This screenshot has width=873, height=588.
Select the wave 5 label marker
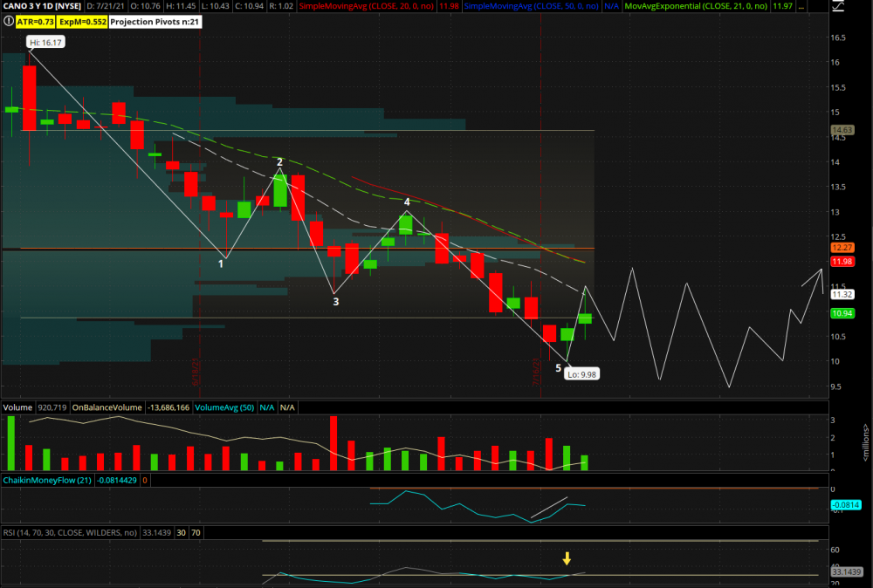pos(559,368)
